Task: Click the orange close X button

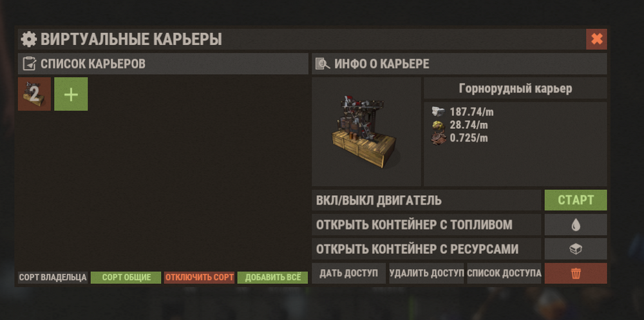Action: 596,39
